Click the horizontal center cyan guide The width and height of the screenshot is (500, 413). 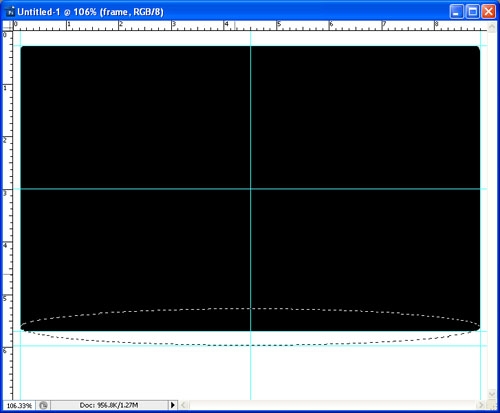tap(133, 189)
